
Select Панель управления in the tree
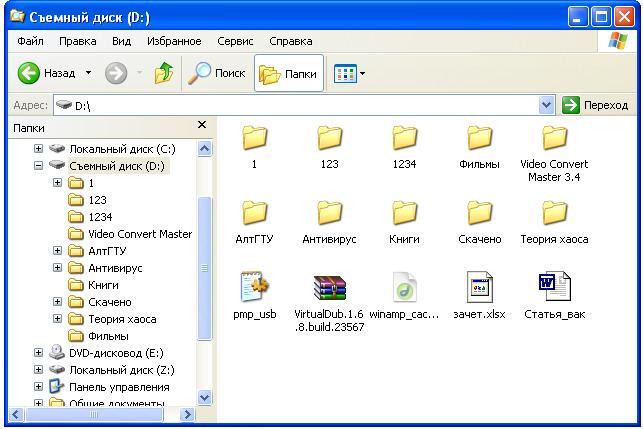click(119, 387)
